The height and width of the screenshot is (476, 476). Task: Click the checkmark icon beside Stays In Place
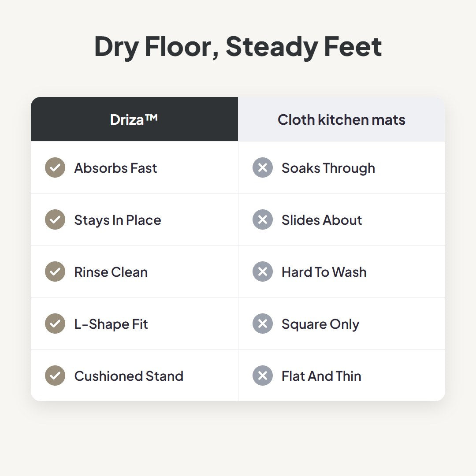click(55, 219)
